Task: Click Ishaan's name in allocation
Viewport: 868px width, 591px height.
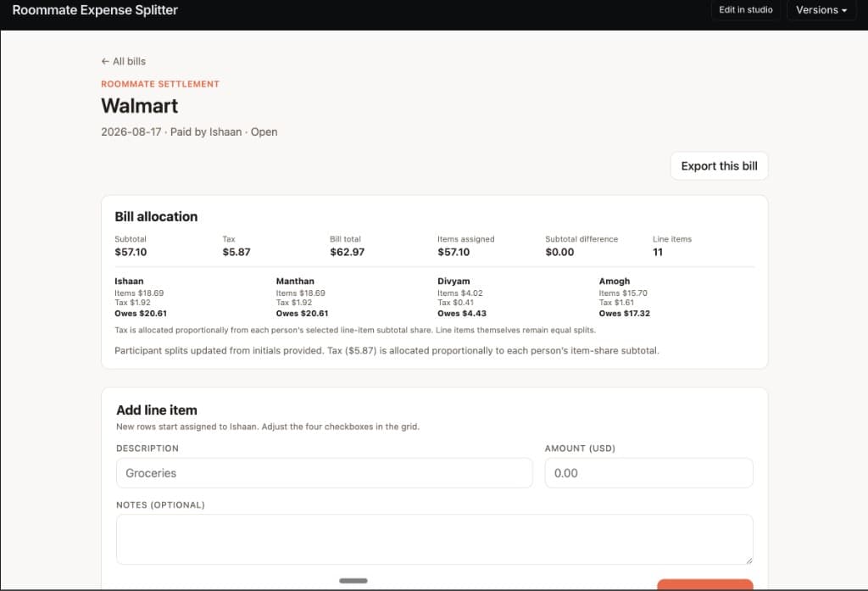Action: (129, 282)
